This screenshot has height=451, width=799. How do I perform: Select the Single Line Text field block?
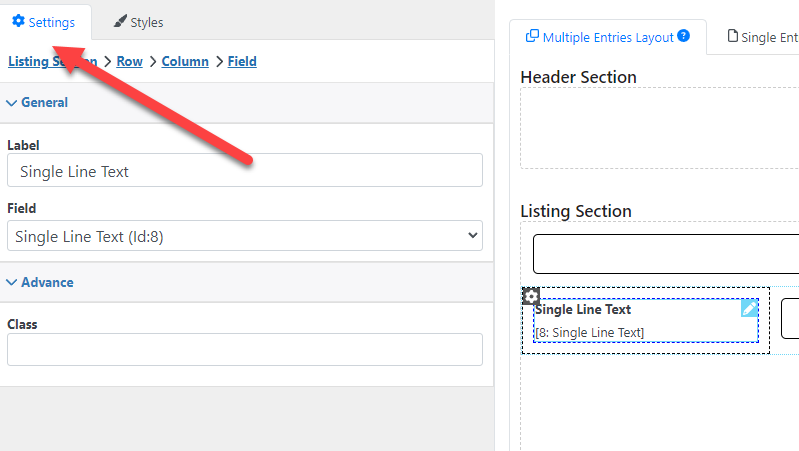tap(646, 321)
